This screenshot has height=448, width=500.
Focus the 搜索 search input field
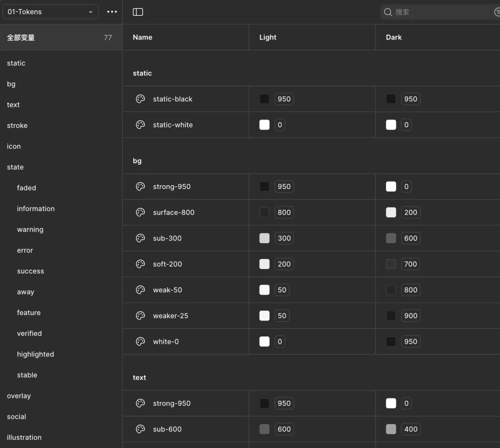pyautogui.click(x=435, y=12)
